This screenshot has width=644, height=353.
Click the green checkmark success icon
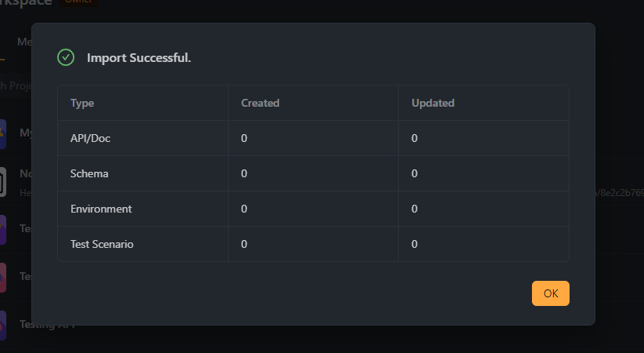pos(66,57)
